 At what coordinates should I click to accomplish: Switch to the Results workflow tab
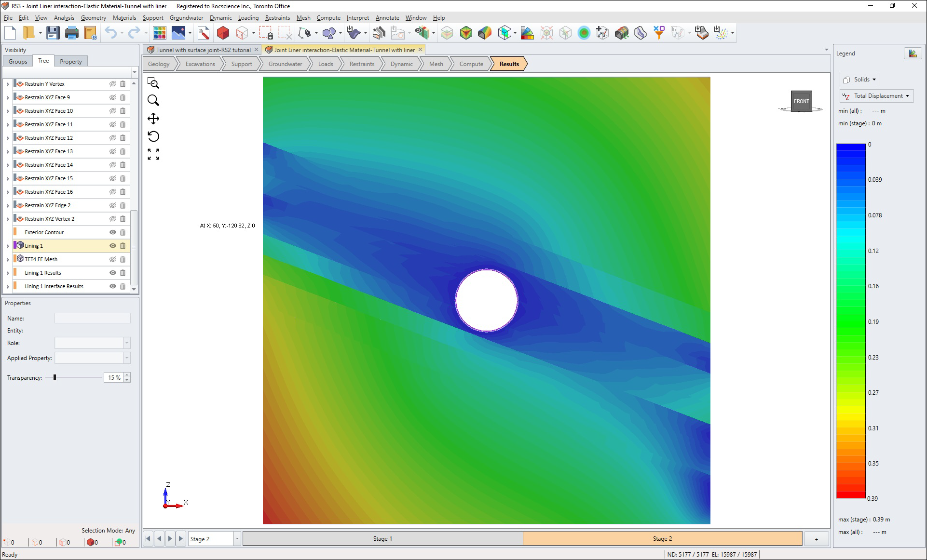click(509, 64)
